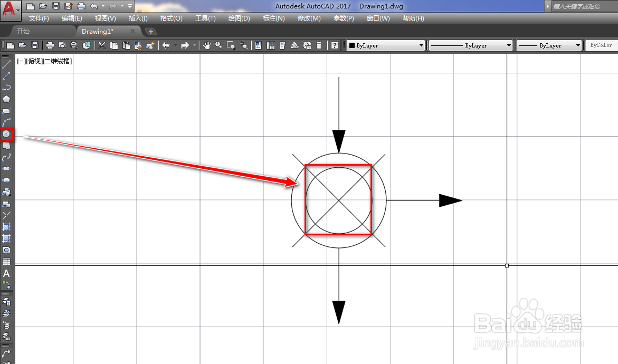This screenshot has height=364, width=618.
Task: Select the Ellipse Arc tool
Action: (x=6, y=180)
